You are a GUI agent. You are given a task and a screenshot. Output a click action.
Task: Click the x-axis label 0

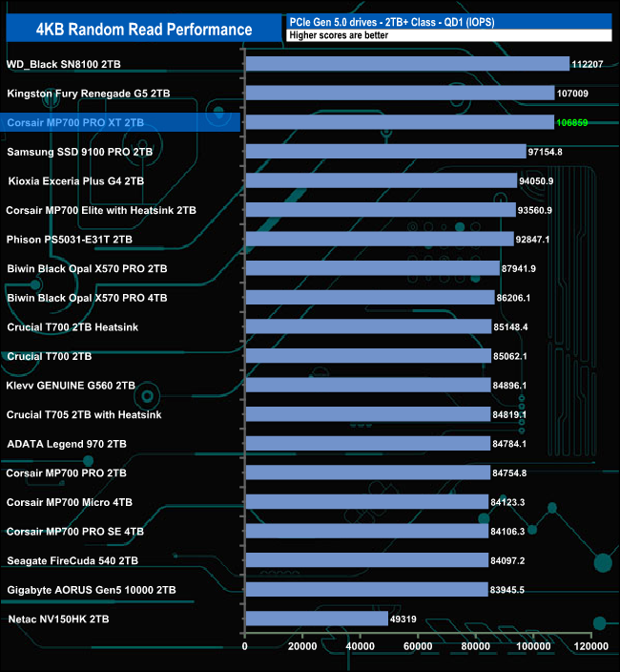(x=245, y=646)
